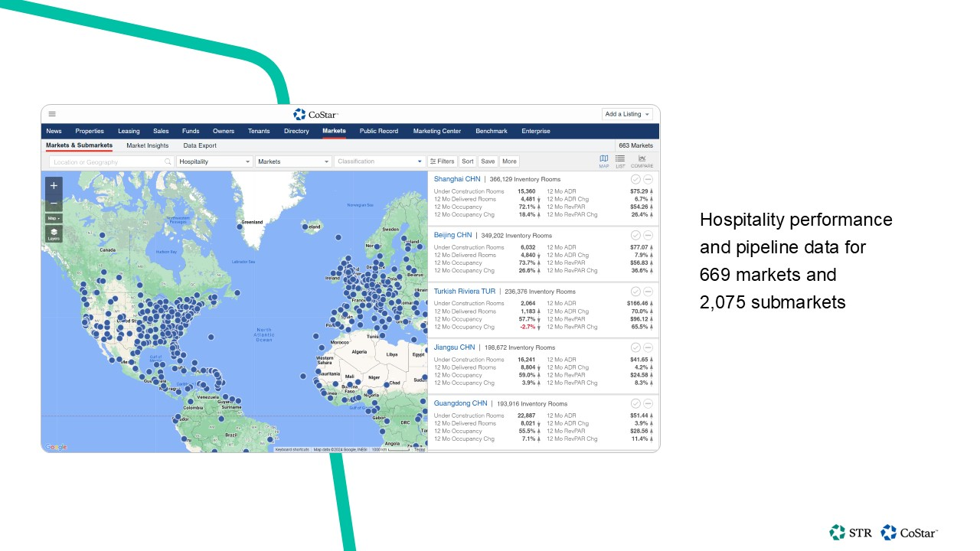Toggle checkmark for Jiangsu CHN
This screenshot has width=980, height=551.
tap(635, 347)
